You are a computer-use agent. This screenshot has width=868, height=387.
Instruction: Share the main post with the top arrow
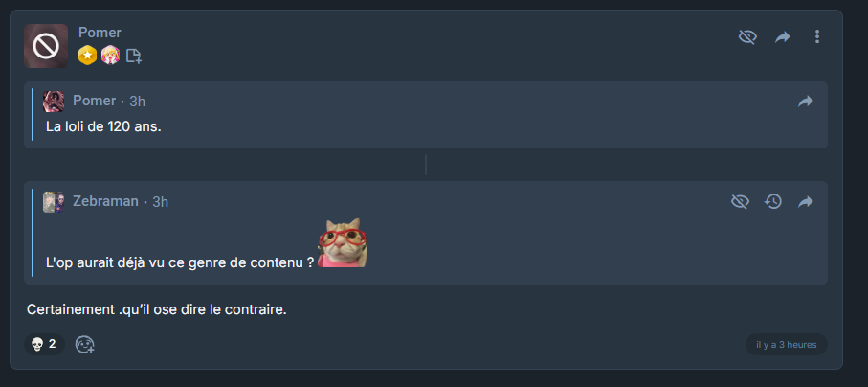coord(782,37)
